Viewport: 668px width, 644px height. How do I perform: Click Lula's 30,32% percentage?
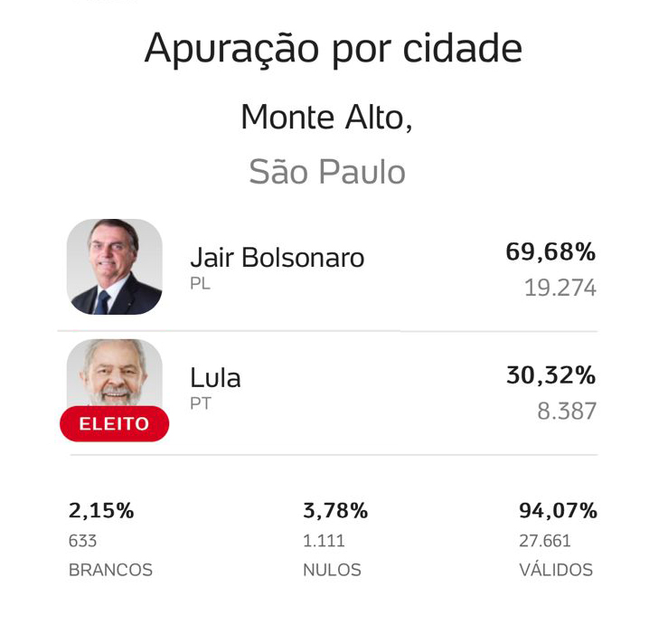pyautogui.click(x=550, y=375)
